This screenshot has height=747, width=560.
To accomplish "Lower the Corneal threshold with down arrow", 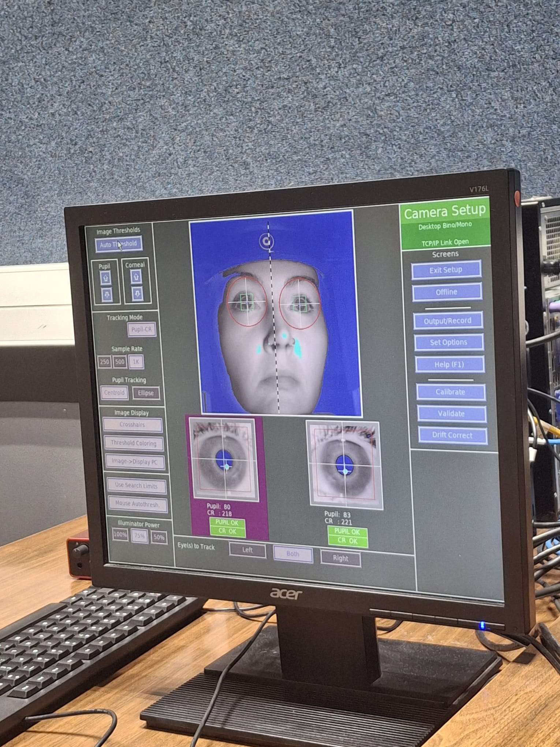I will (137, 294).
